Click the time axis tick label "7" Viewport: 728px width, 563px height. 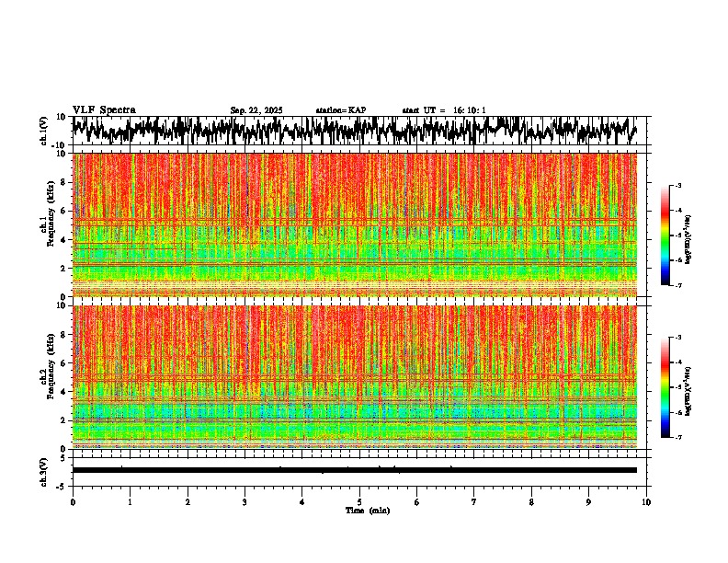(474, 502)
